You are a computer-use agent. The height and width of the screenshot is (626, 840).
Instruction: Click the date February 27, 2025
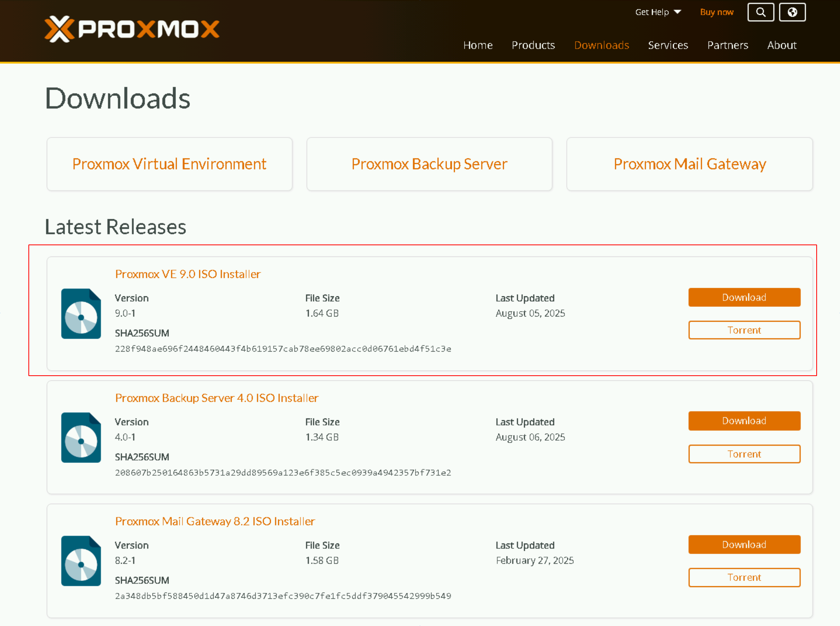(x=535, y=561)
